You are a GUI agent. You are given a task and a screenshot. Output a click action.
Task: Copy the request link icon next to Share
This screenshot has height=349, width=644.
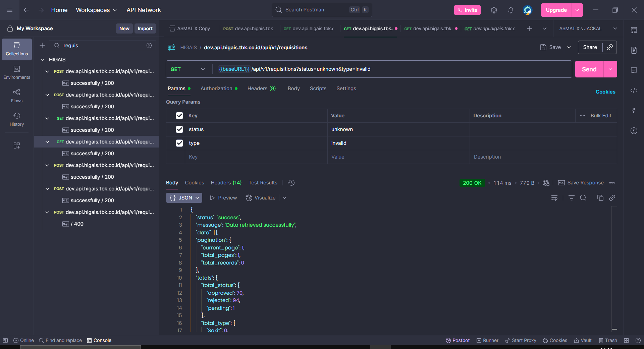coord(610,47)
